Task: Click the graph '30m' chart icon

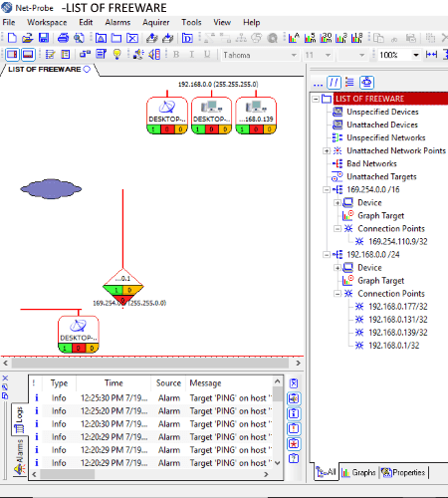Action: pos(326,38)
